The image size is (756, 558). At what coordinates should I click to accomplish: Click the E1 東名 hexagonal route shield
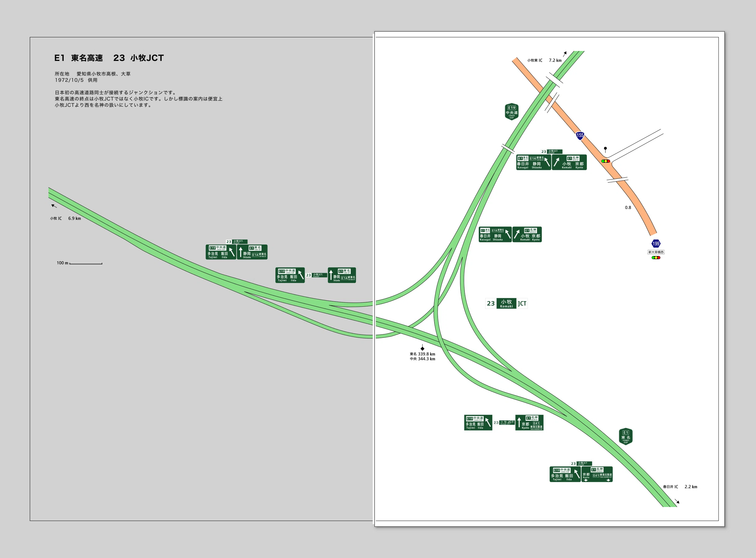[626, 436]
